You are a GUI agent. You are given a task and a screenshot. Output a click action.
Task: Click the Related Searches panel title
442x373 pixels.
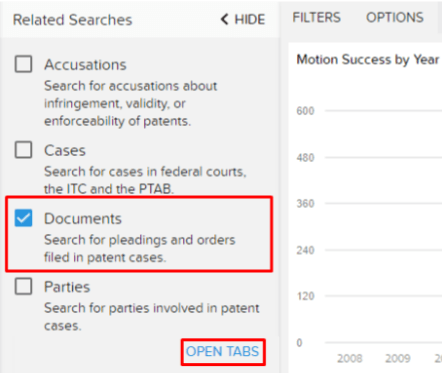pos(73,20)
